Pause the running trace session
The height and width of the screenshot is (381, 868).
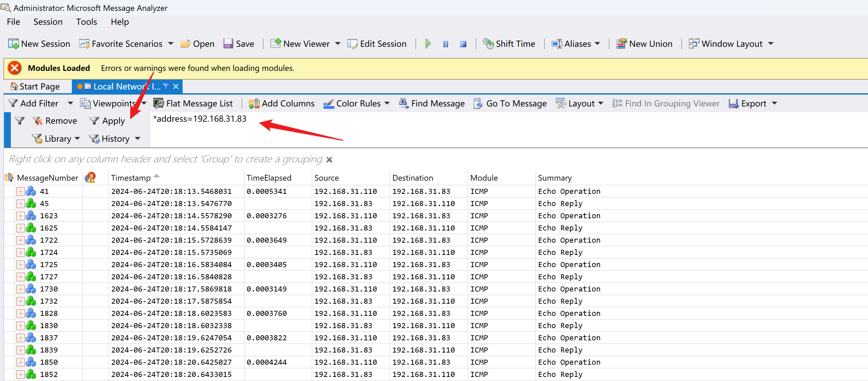pos(446,44)
